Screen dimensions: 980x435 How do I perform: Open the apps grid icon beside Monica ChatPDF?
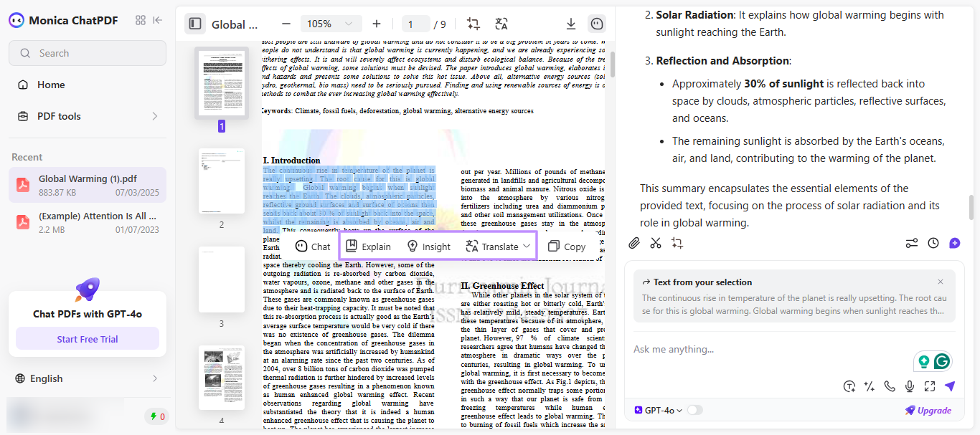(141, 20)
